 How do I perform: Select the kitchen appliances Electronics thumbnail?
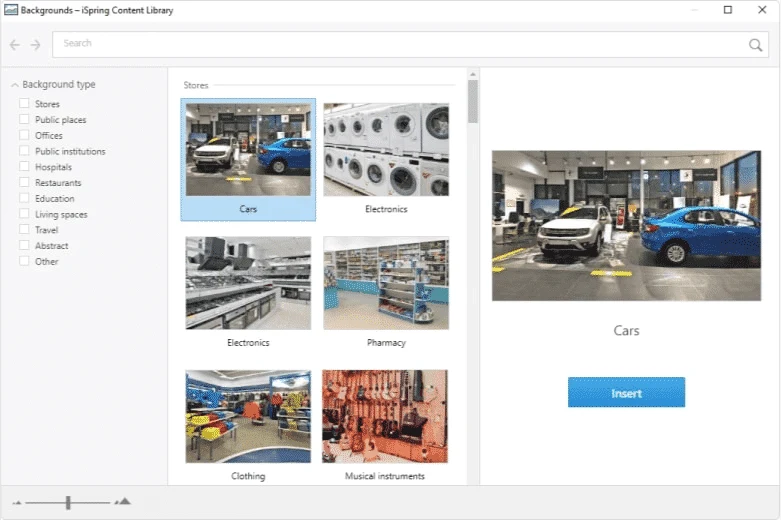[248, 283]
